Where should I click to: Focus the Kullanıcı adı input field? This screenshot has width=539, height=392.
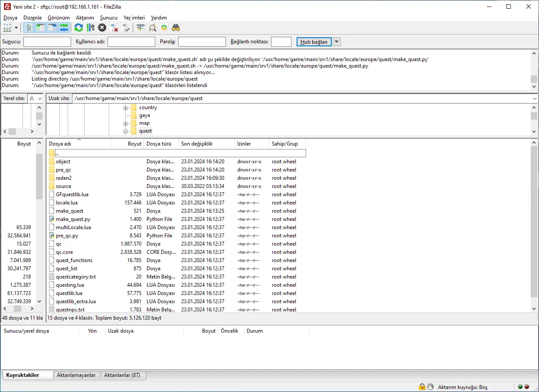tap(131, 42)
